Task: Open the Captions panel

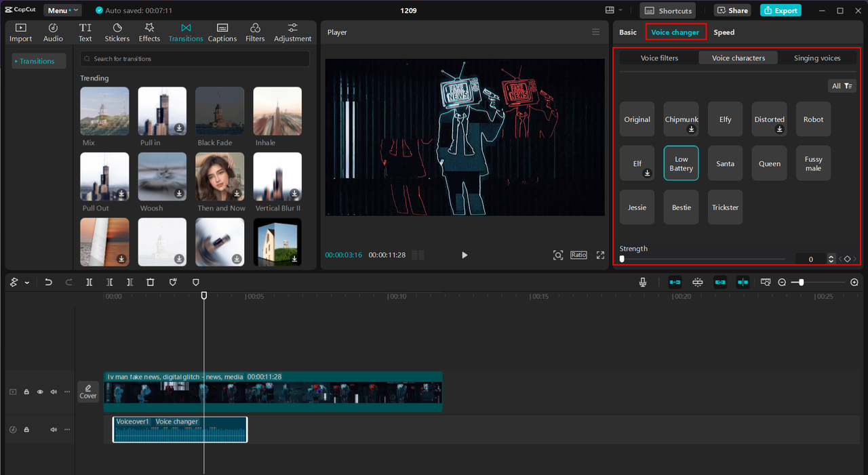Action: [x=222, y=33]
